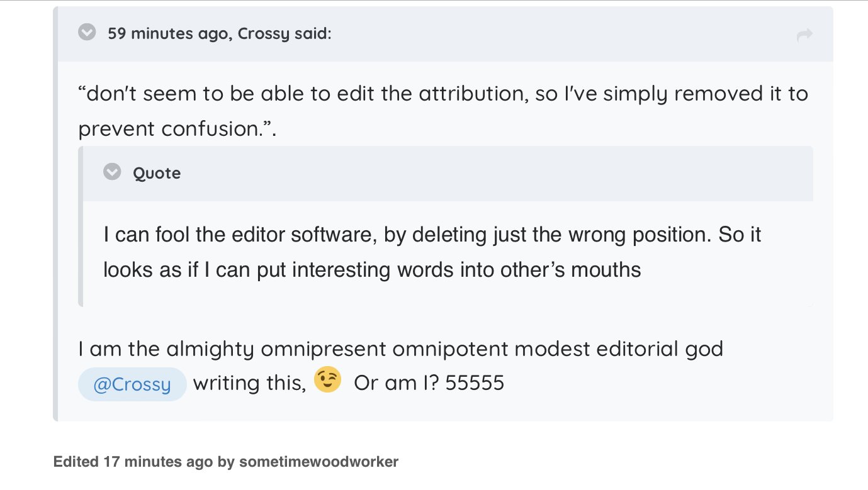868x490 pixels.
Task: Click the nested "Quote" label
Action: [157, 173]
